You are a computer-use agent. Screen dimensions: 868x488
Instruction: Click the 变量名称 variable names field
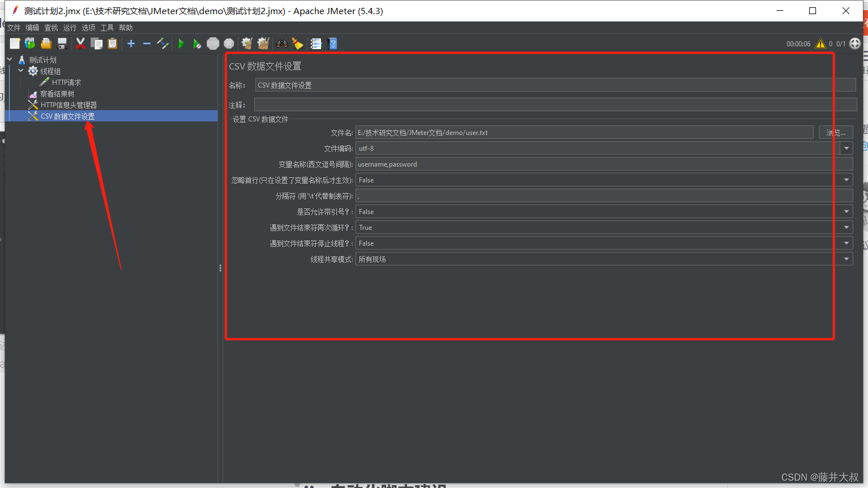coord(604,164)
